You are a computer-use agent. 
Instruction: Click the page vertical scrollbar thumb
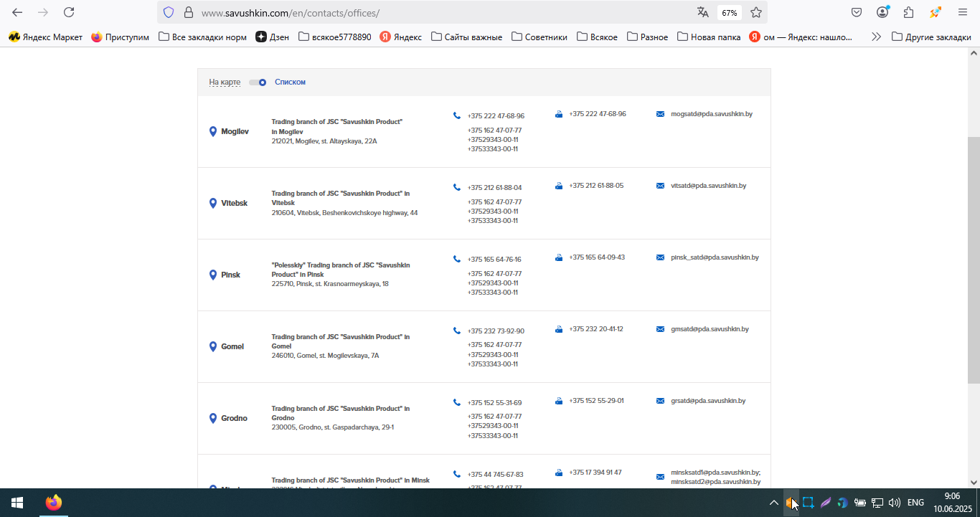coord(974,259)
